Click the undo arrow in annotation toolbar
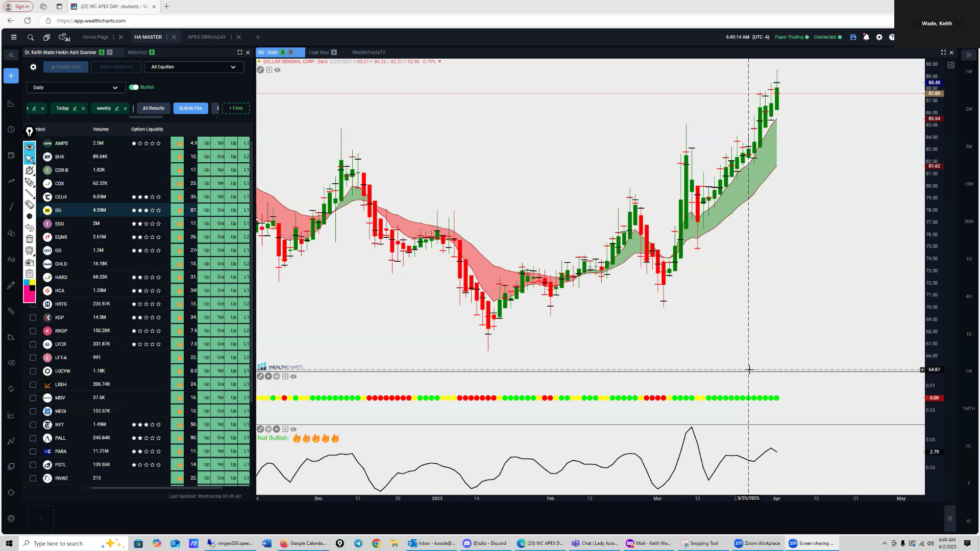The height and width of the screenshot is (551, 980). tap(30, 228)
